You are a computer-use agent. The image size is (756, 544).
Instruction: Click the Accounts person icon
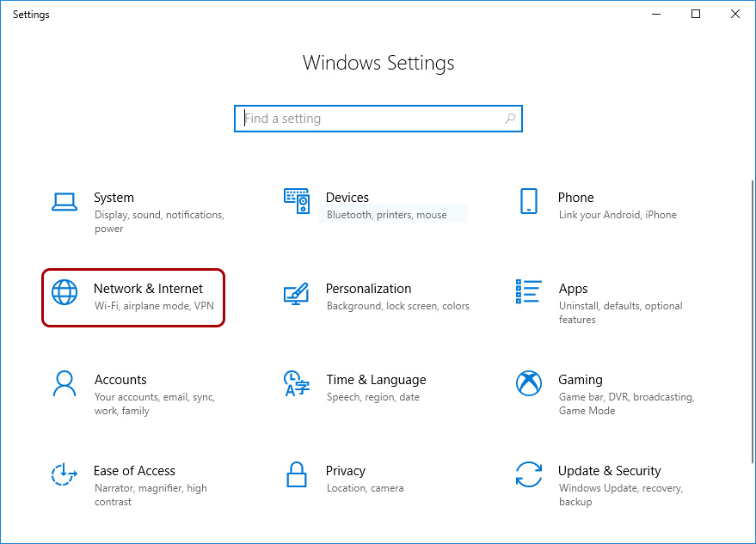pos(65,384)
